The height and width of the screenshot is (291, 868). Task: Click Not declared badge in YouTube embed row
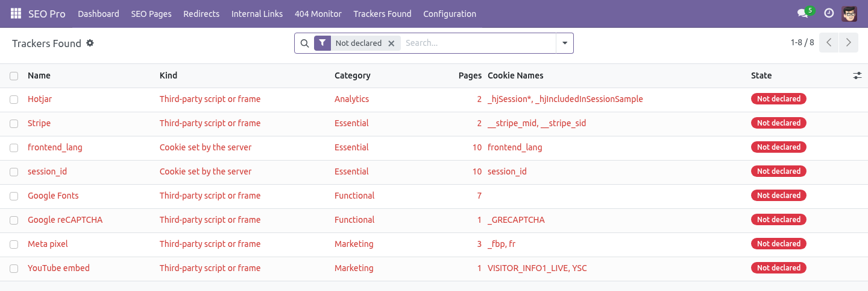[x=779, y=268]
